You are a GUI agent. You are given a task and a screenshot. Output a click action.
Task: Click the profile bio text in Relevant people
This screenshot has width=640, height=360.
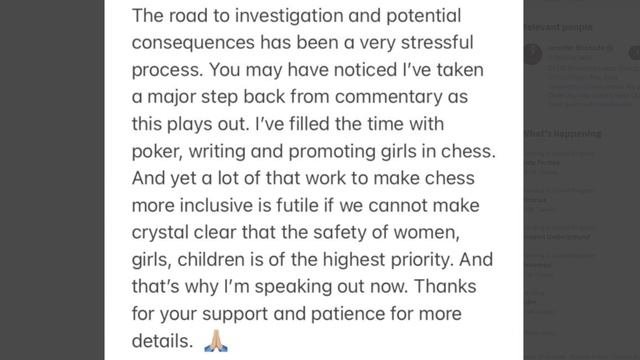click(593, 86)
